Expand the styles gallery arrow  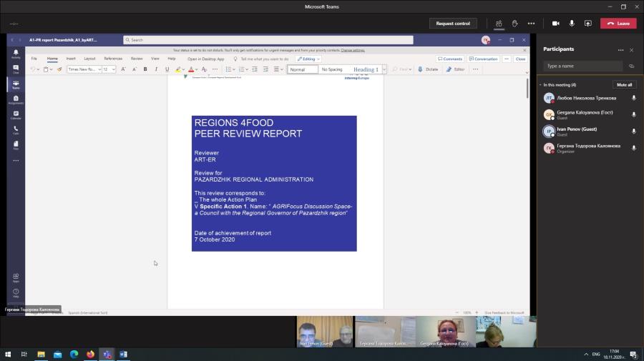(384, 69)
